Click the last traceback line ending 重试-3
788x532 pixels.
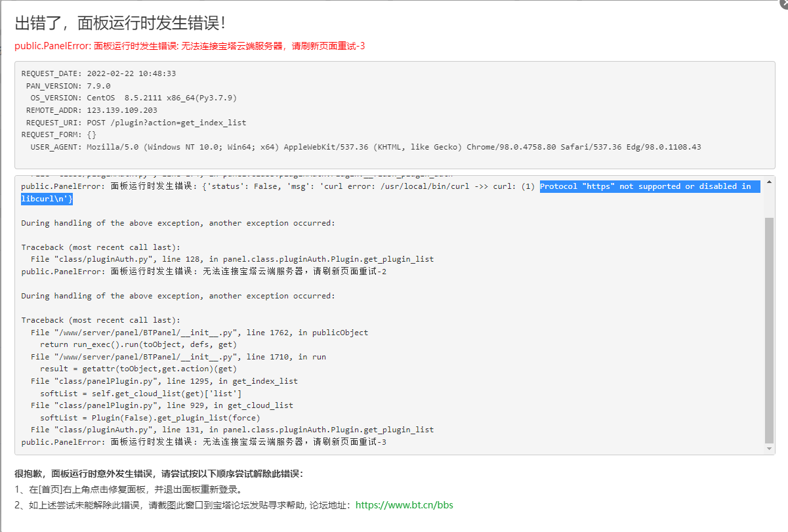coord(203,442)
